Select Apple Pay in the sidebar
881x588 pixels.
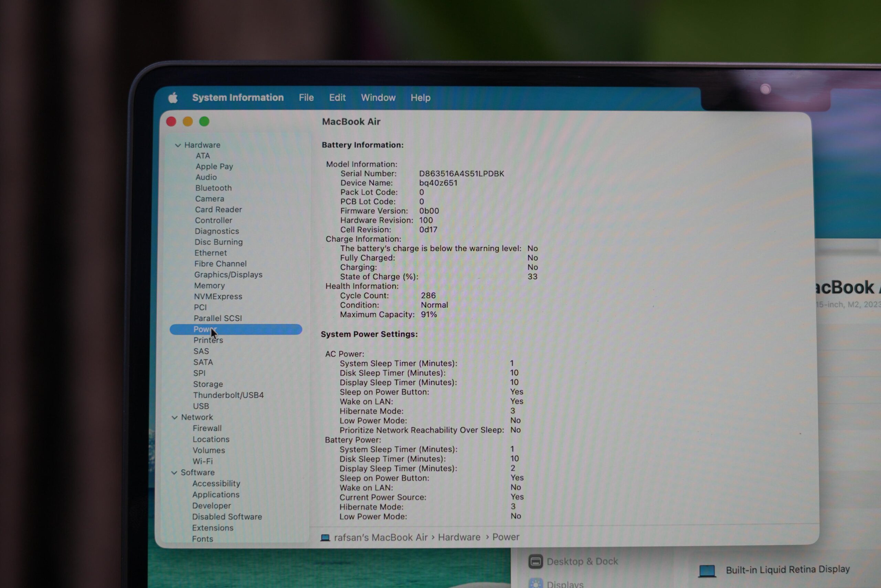pos(214,166)
